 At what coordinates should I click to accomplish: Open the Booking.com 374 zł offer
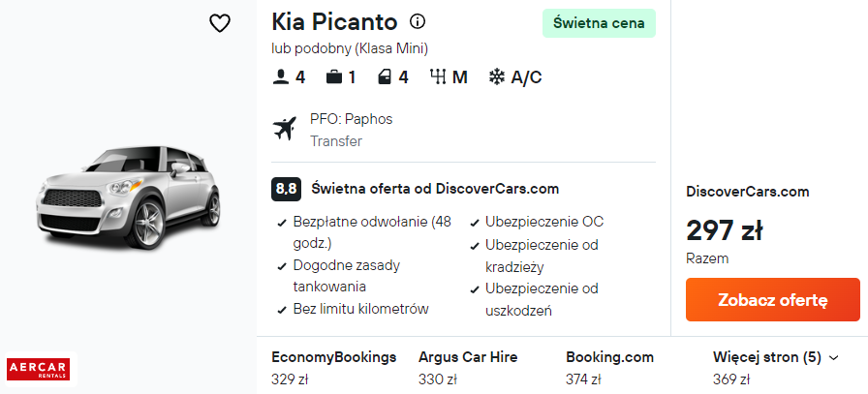(609, 368)
